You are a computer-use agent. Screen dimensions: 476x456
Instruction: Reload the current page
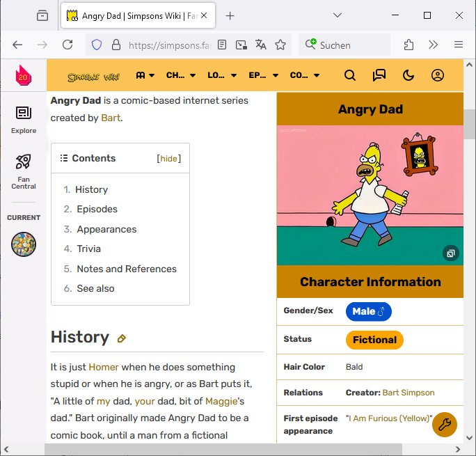68,45
